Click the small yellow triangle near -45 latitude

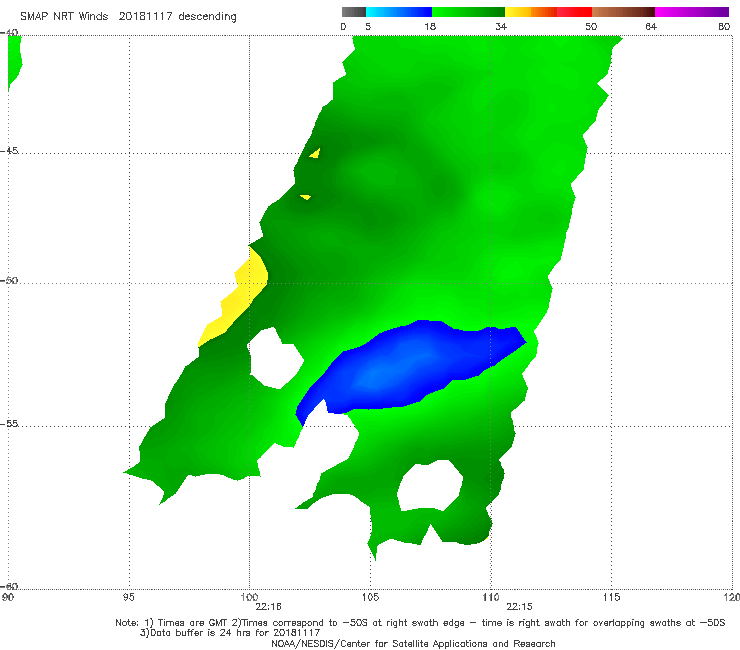coord(315,153)
